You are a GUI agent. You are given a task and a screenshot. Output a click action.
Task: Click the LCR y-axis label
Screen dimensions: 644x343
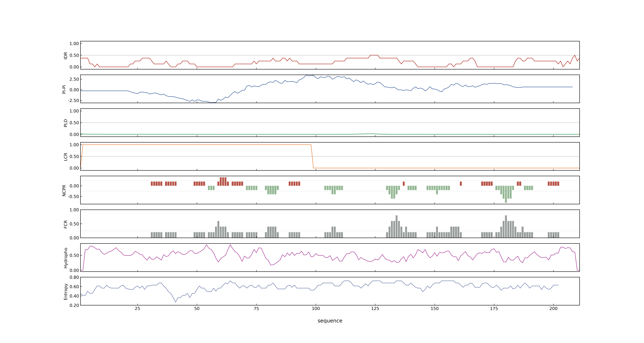point(66,157)
